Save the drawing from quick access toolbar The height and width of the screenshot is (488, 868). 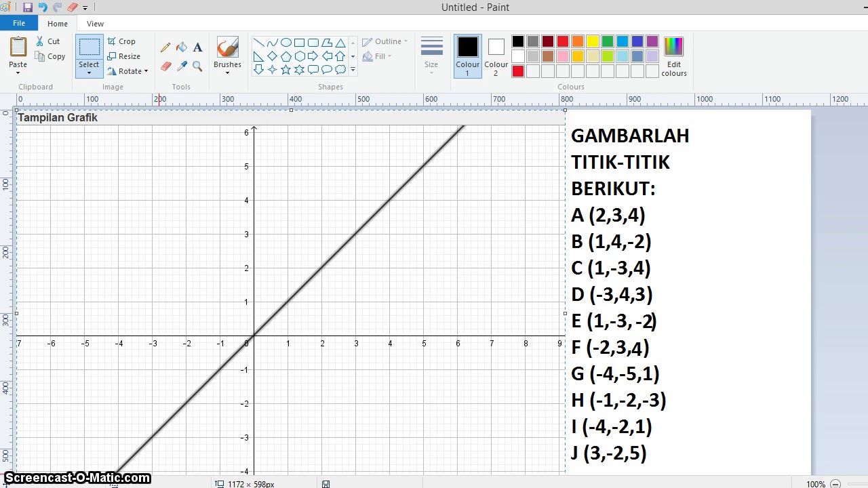pyautogui.click(x=28, y=7)
